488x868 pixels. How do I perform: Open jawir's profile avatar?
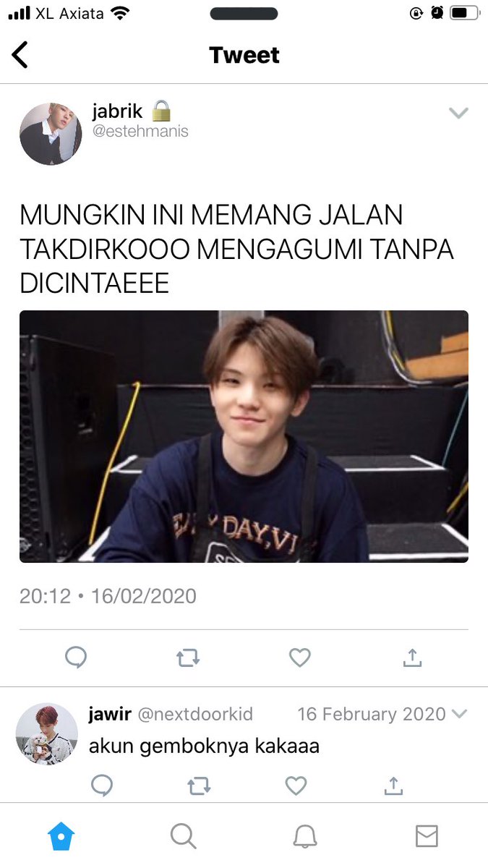coord(46,734)
